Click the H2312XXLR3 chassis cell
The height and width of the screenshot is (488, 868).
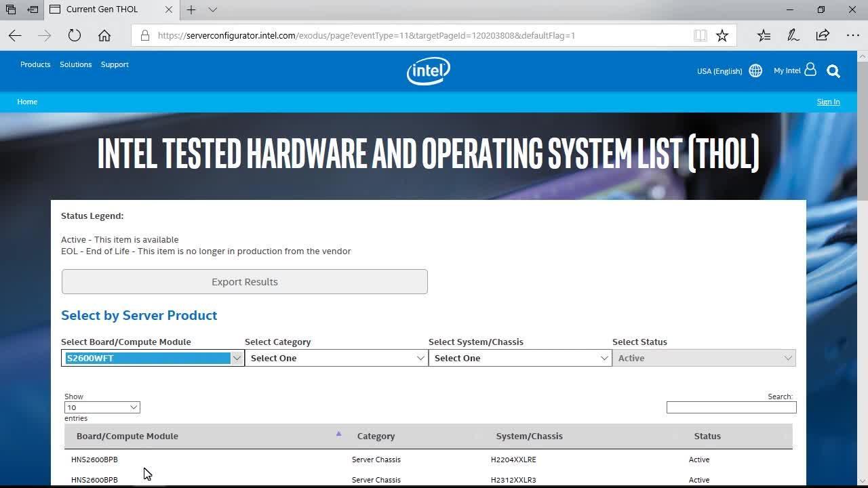click(x=513, y=480)
